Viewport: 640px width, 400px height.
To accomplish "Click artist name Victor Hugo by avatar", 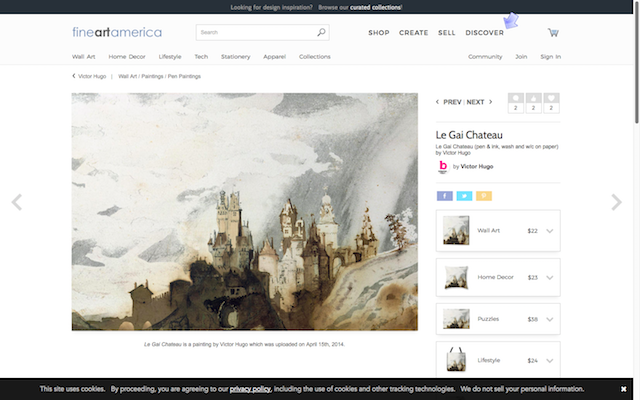I will (477, 167).
